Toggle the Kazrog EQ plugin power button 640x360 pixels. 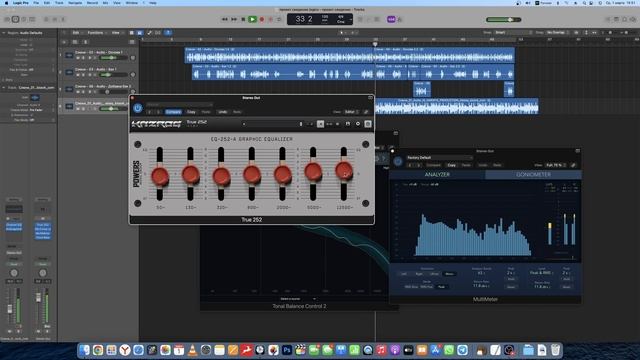click(x=138, y=108)
